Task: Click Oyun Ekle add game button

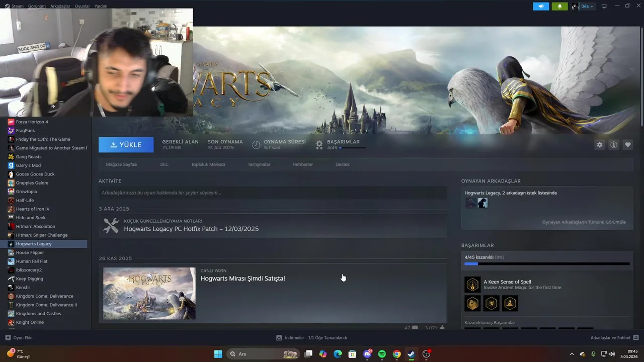Action: [19, 338]
